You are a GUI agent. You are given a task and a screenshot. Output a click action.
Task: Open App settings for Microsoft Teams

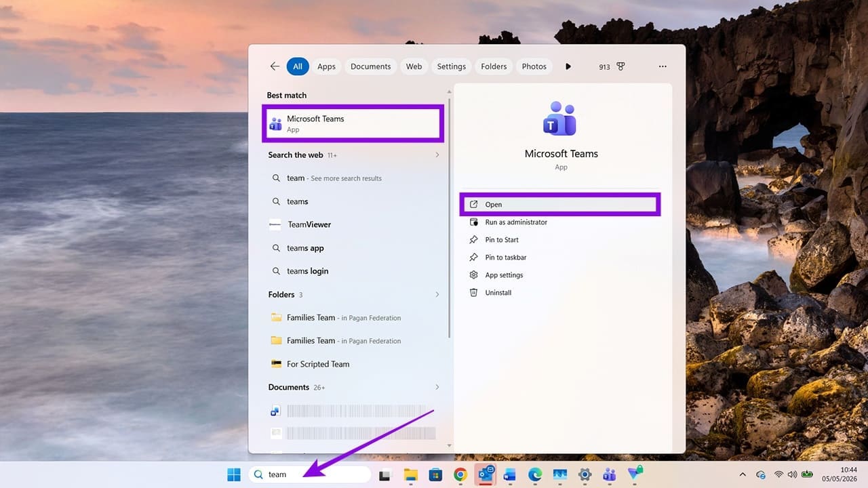click(504, 275)
